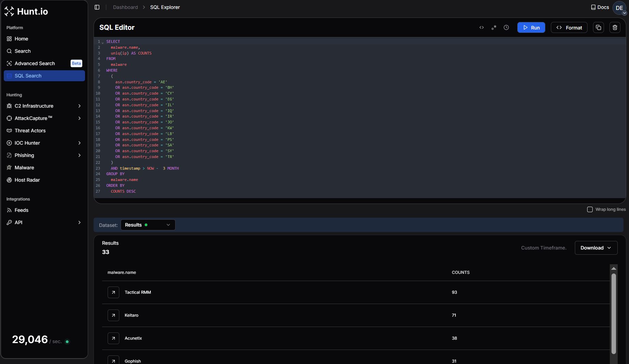Click the Advanced Search scan icon

pyautogui.click(x=9, y=63)
